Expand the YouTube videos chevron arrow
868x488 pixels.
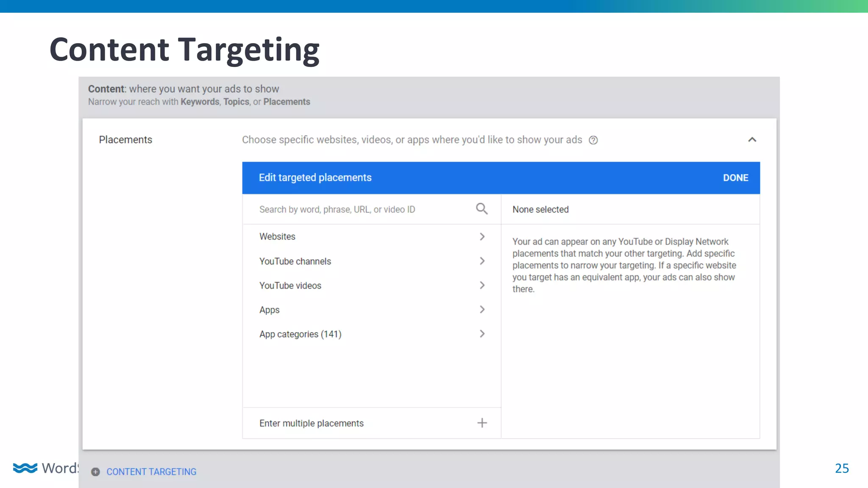point(482,286)
